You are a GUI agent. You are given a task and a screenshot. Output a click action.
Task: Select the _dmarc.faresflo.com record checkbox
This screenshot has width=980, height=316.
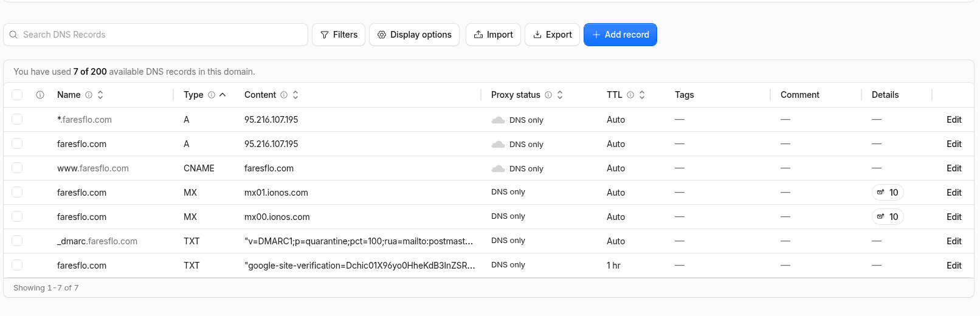tap(17, 241)
